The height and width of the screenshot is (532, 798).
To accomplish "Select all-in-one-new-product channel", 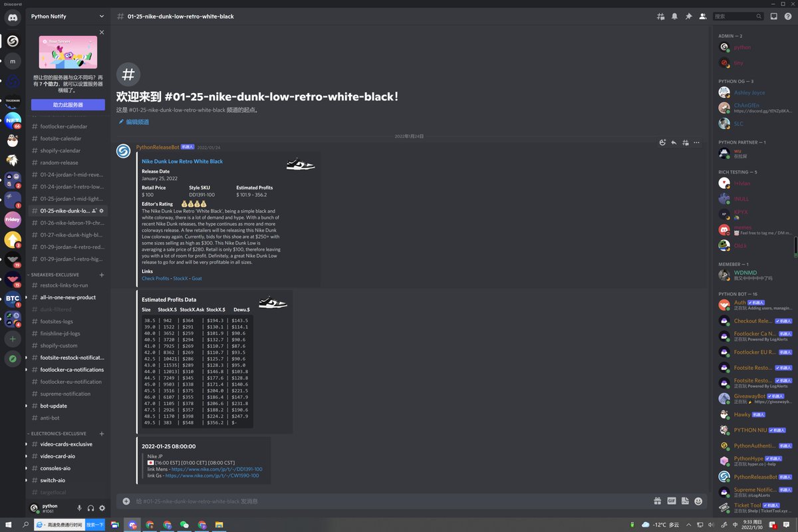I will [x=68, y=297].
